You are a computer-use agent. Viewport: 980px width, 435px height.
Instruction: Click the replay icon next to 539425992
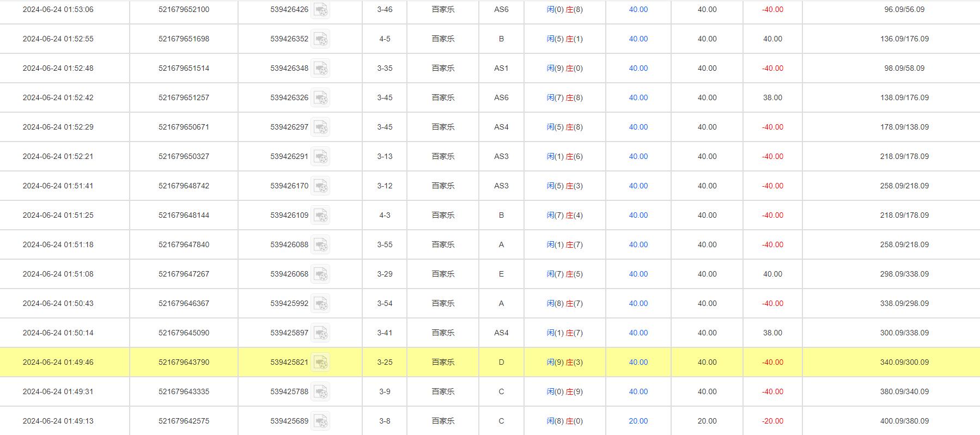tap(320, 304)
